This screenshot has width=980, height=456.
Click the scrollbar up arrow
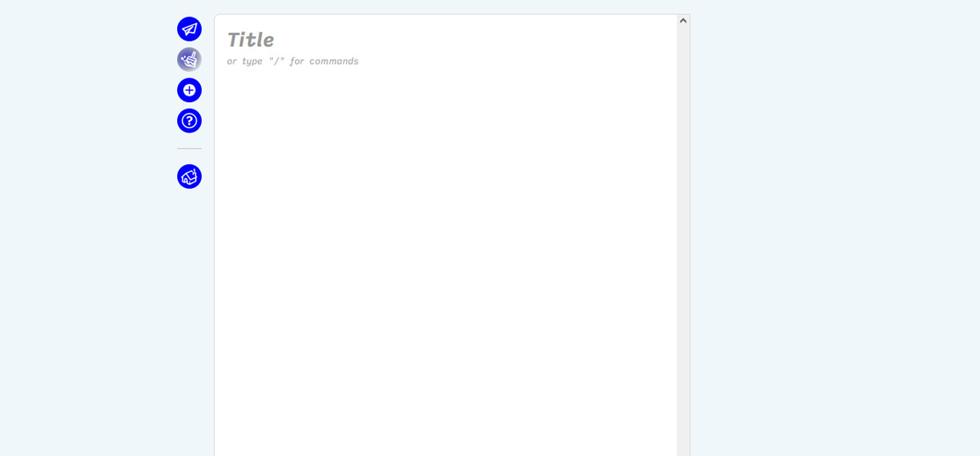[684, 20]
